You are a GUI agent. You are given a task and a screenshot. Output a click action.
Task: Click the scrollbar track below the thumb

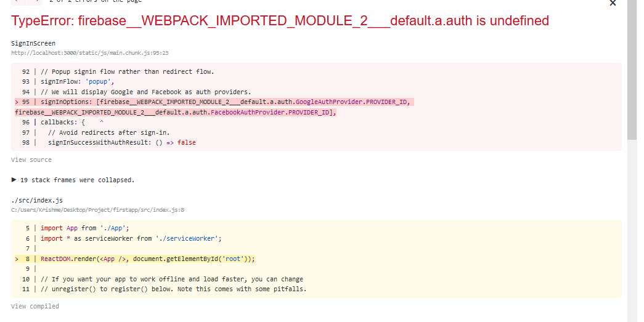click(x=632, y=234)
